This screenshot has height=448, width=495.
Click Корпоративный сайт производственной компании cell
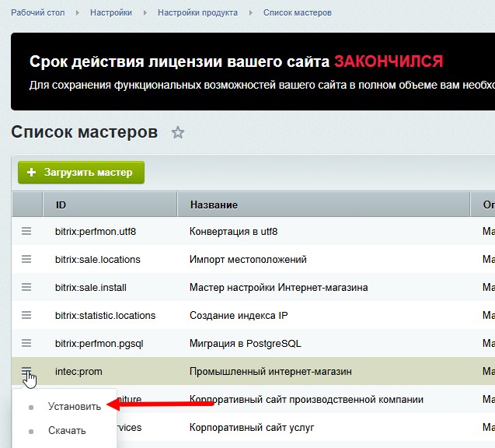[306, 399]
